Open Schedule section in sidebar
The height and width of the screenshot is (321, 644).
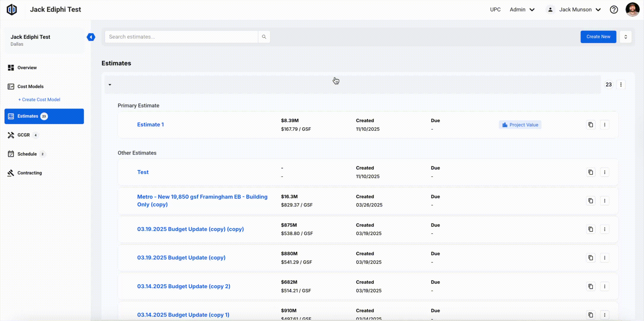click(27, 154)
